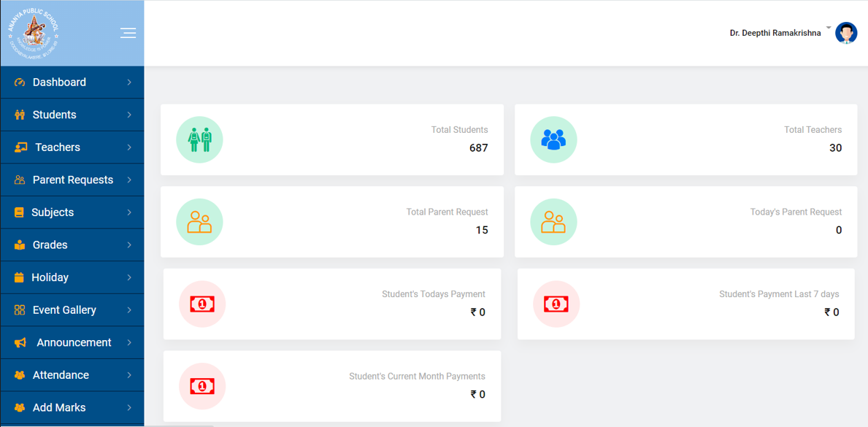This screenshot has height=427, width=868.
Task: Click the Total Students card
Action: [331, 139]
